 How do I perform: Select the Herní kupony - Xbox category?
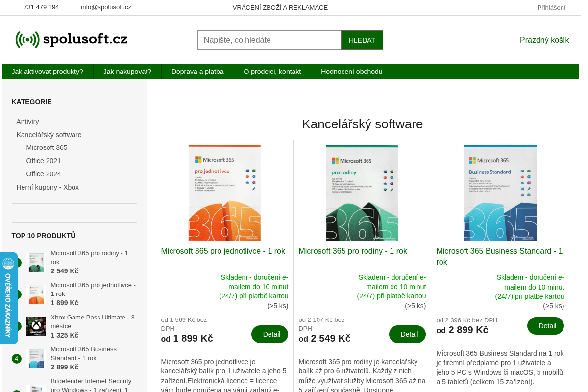tap(48, 187)
